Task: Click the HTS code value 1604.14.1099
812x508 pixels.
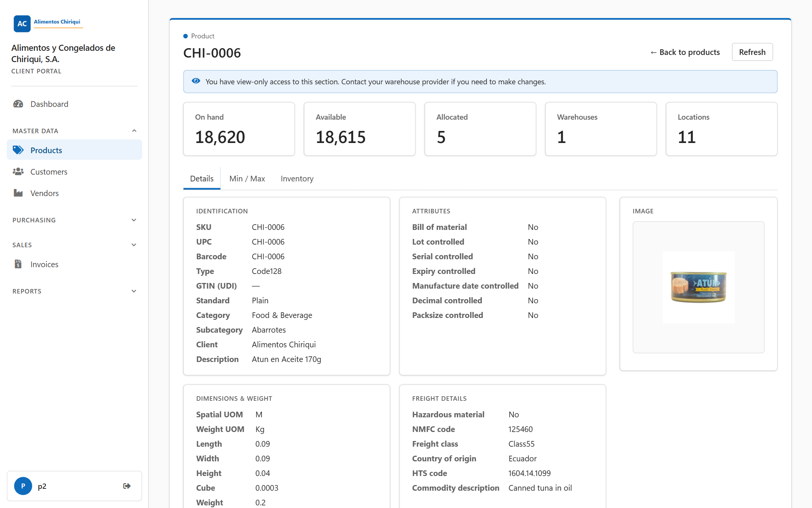Action: [529, 473]
